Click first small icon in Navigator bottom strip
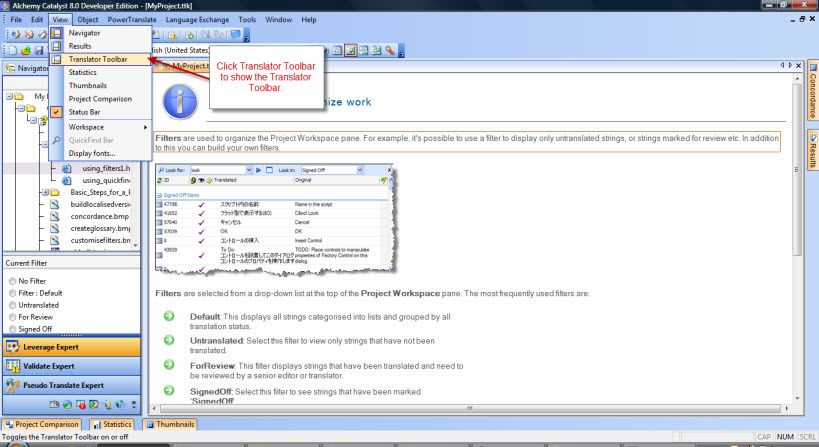This screenshot has width=819, height=447. click(x=54, y=404)
